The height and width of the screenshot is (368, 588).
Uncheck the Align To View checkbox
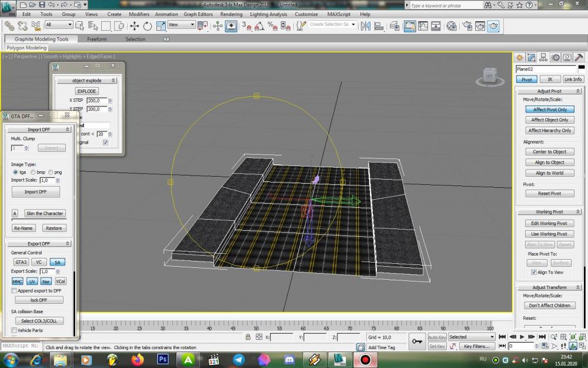coord(534,272)
